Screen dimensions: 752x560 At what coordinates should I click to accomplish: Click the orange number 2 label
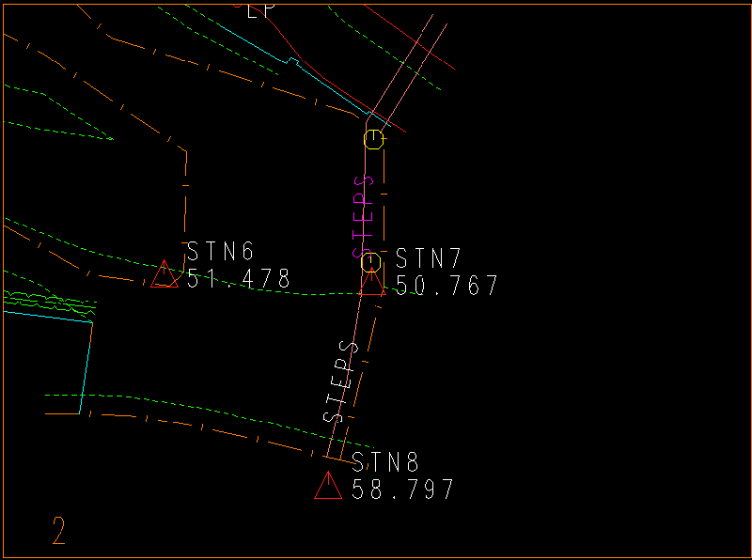point(59,532)
